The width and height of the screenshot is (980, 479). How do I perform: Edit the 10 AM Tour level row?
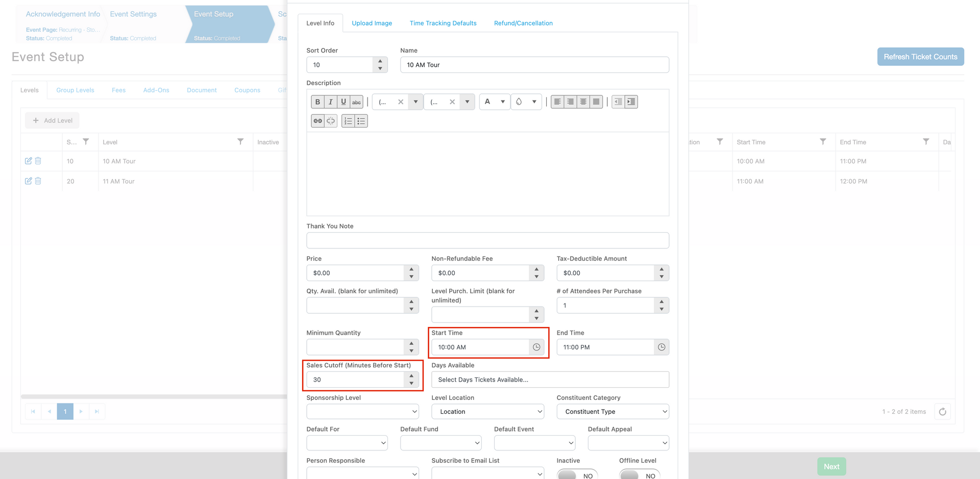pyautogui.click(x=29, y=161)
